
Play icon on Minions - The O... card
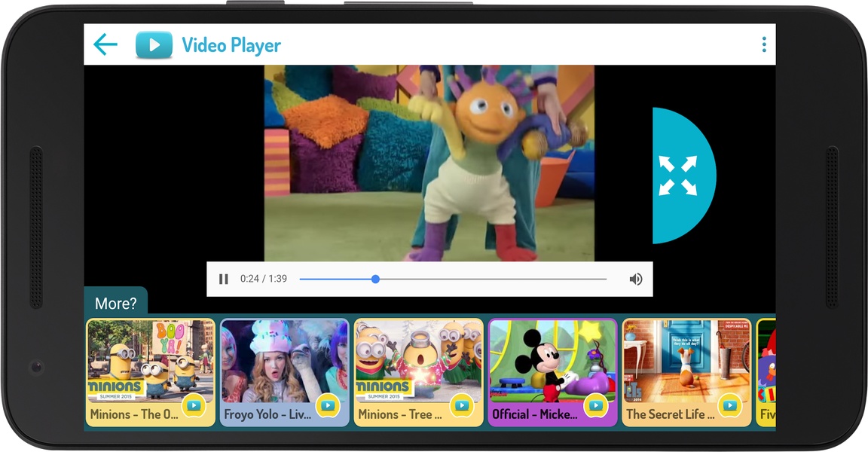coord(194,406)
